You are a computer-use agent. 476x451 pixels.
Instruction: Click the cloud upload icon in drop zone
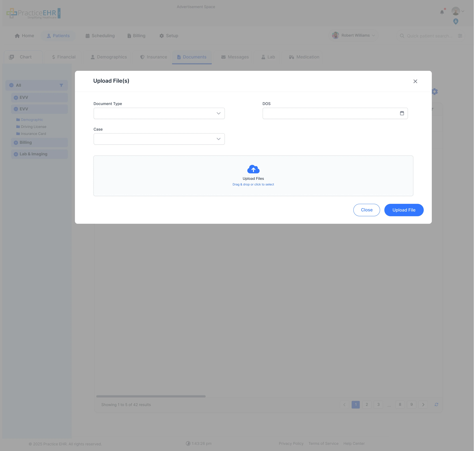pos(253,169)
